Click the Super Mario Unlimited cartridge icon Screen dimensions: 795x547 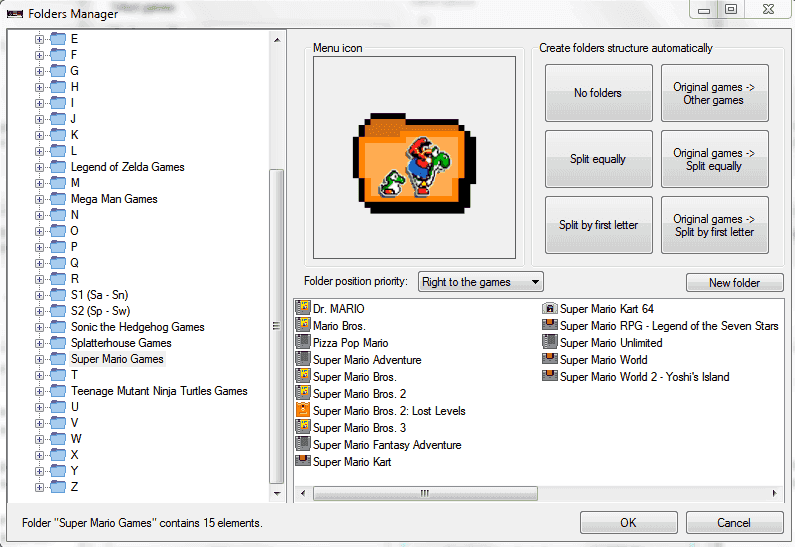coord(550,342)
